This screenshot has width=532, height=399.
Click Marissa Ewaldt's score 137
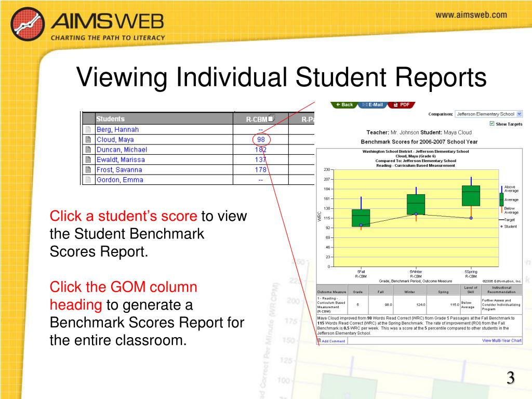click(x=261, y=159)
